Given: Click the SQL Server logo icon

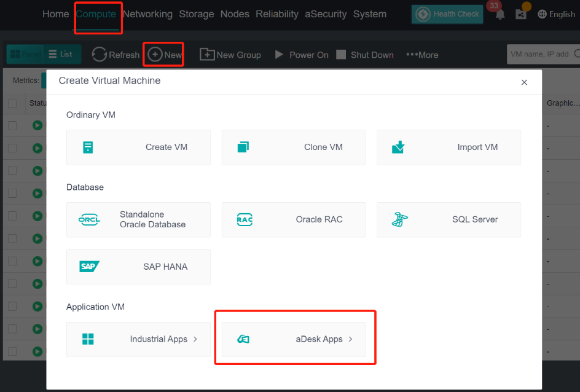Looking at the screenshot, I should pyautogui.click(x=399, y=219).
